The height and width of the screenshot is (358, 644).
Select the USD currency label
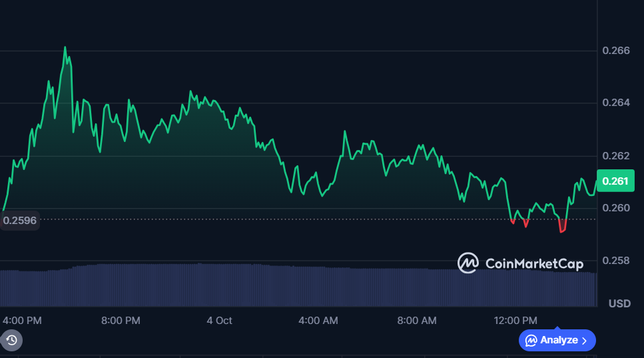(619, 304)
